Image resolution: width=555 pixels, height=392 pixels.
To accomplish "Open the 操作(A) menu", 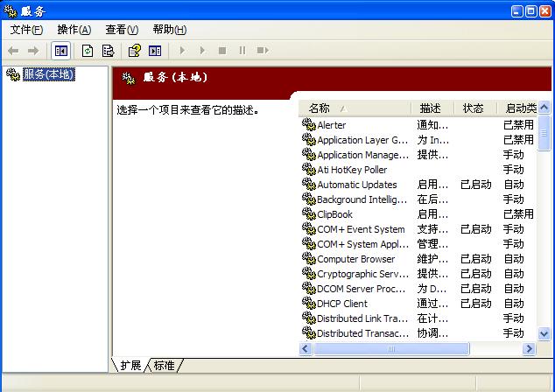I will pyautogui.click(x=74, y=30).
